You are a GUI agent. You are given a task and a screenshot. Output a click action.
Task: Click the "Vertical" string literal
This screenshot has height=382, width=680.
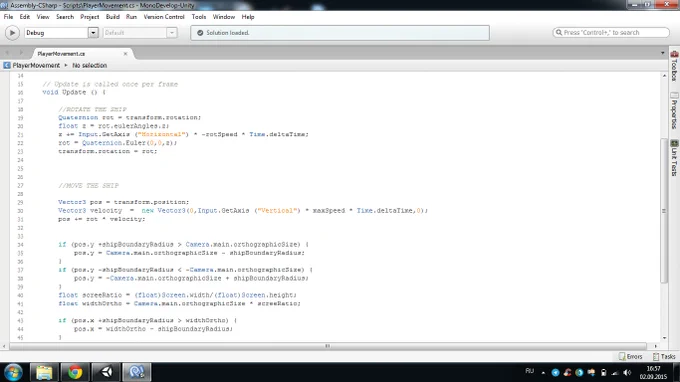278,211
